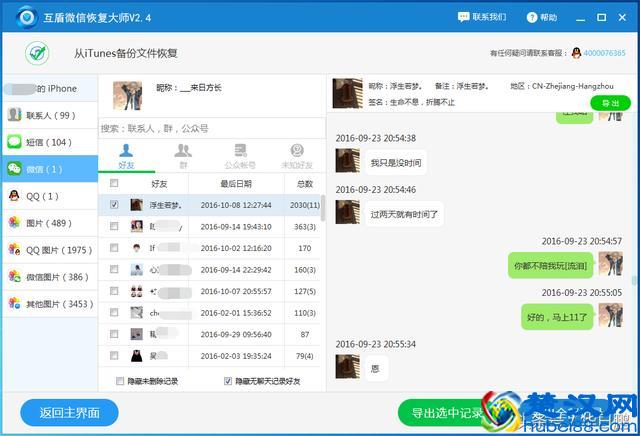This screenshot has width=640, height=436.
Task: Select 短信 (104) in sidebar
Action: [x=50, y=142]
